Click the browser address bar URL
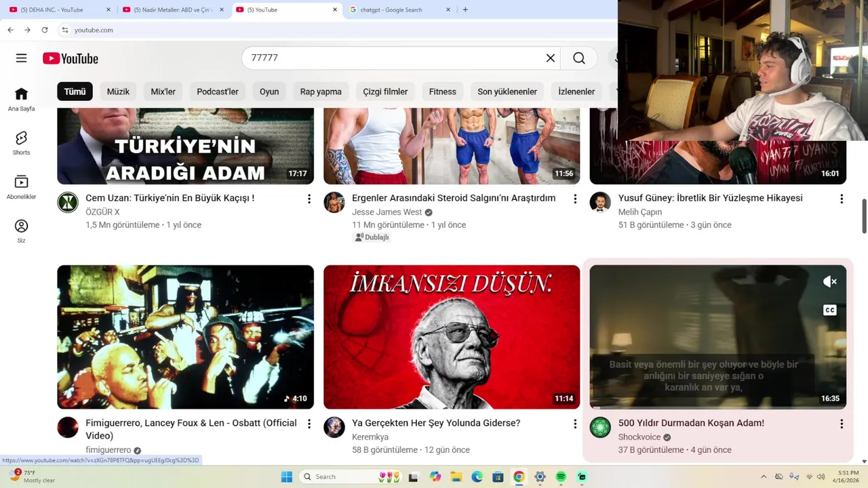This screenshot has width=868, height=488. 94,30
